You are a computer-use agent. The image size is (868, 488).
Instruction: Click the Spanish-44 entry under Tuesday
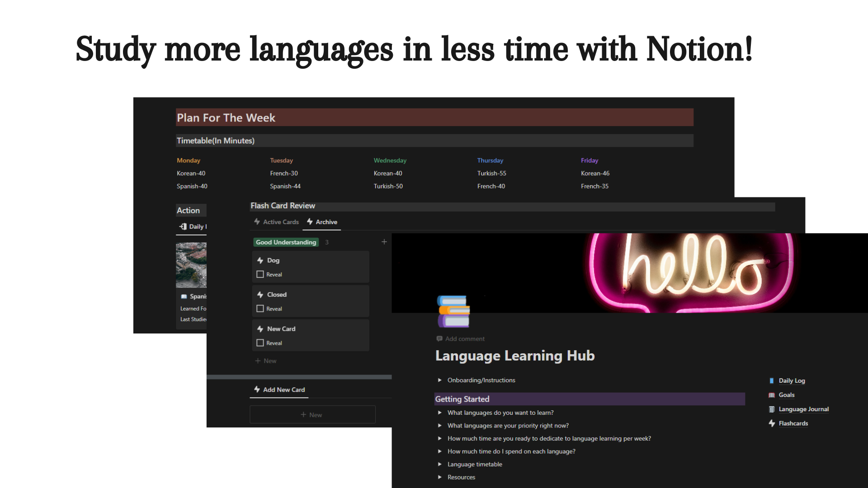285,186
